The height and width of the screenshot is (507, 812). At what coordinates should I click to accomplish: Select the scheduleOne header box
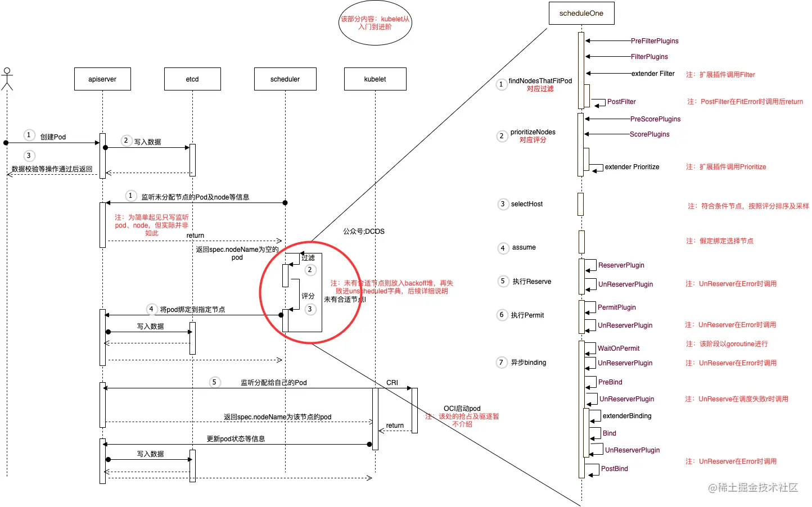[581, 13]
